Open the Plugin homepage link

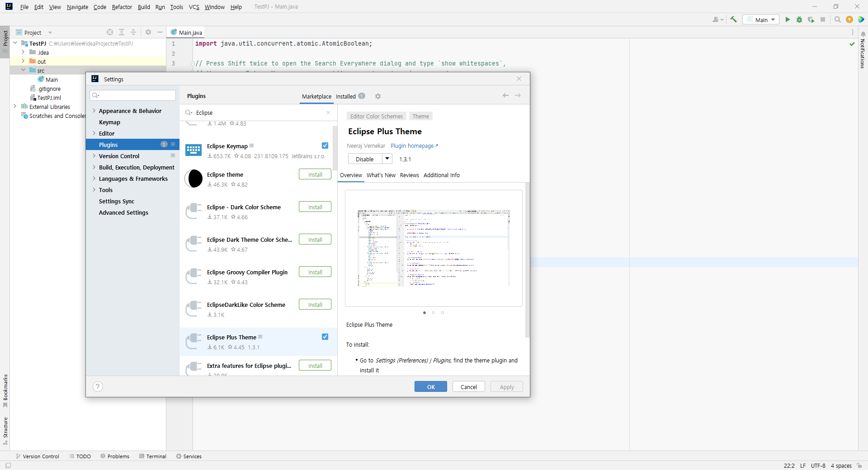pyautogui.click(x=414, y=146)
